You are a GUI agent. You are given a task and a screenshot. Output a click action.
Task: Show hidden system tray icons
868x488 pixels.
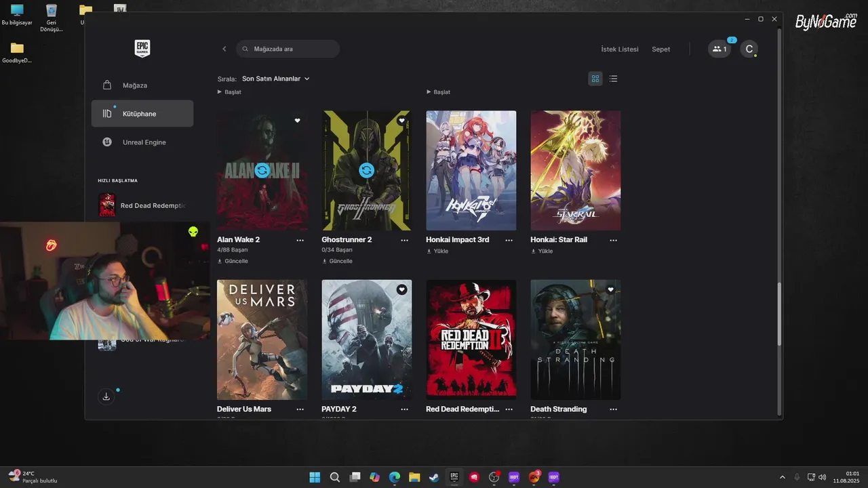coord(783,477)
